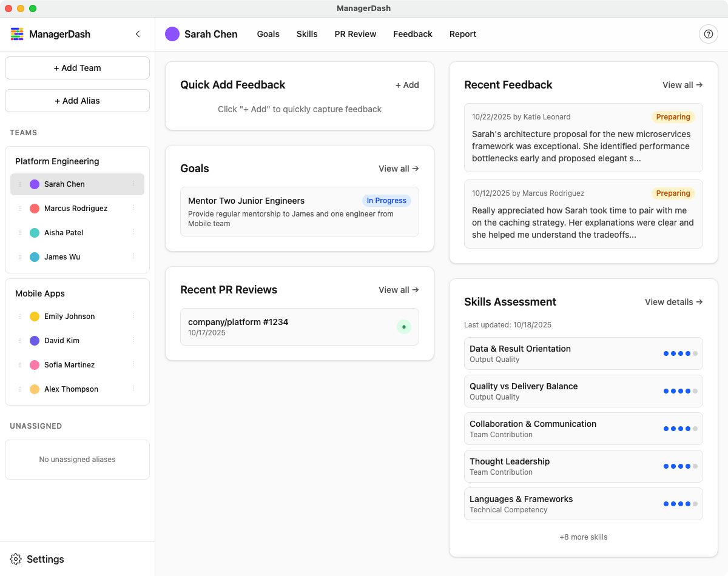728x576 pixels.
Task: Click the ManagerDash logo icon
Action: [17, 34]
